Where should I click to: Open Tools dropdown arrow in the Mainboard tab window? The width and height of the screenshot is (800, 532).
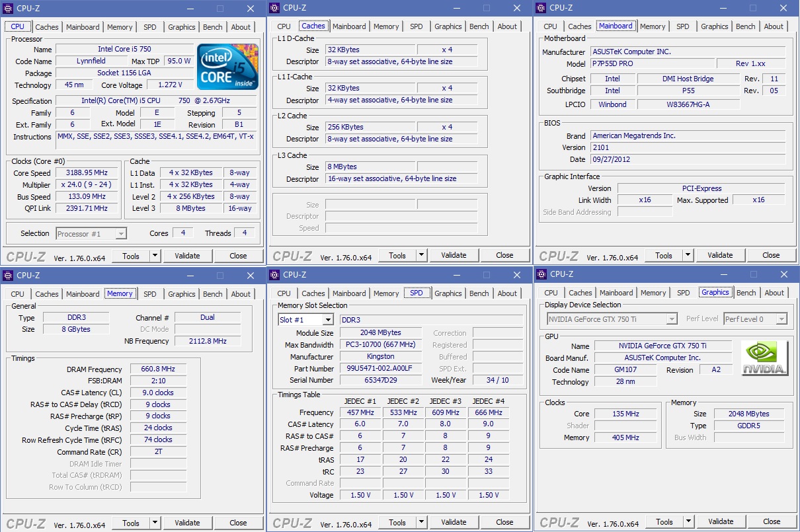pos(688,255)
